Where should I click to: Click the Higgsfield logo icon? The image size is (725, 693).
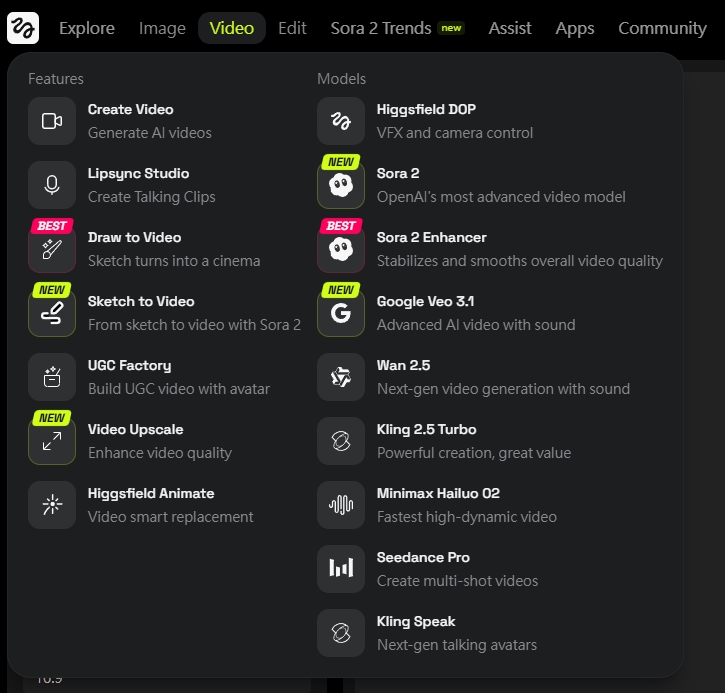pos(23,28)
